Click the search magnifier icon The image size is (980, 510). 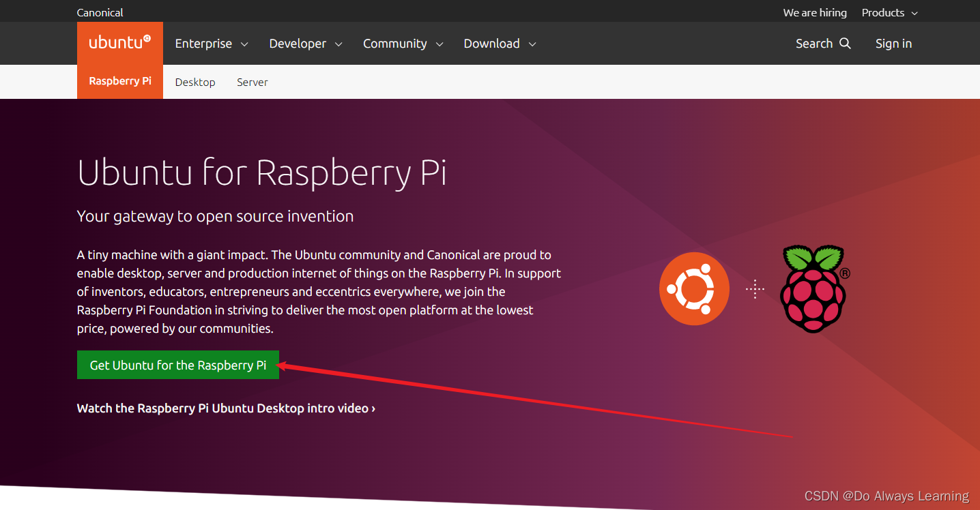(845, 43)
